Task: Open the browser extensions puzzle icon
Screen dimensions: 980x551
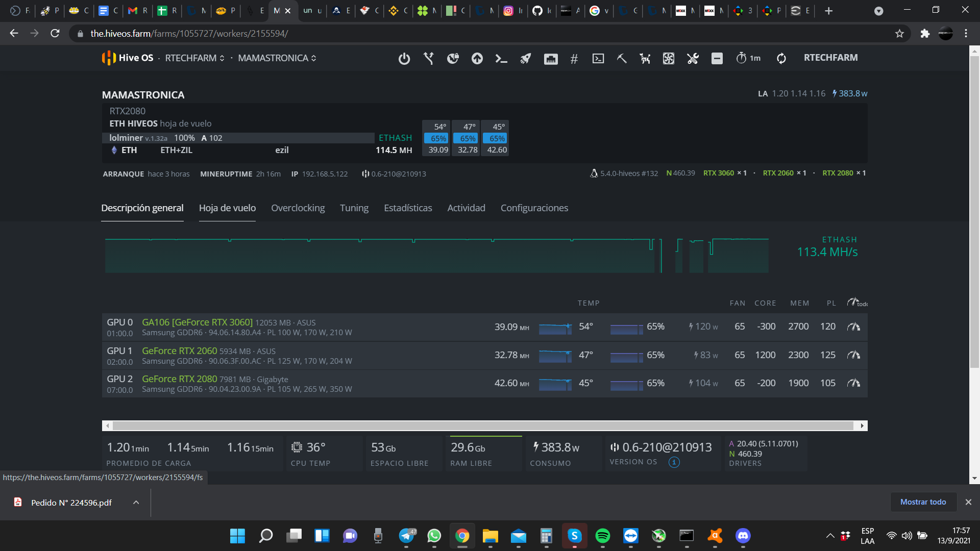Action: click(x=925, y=34)
